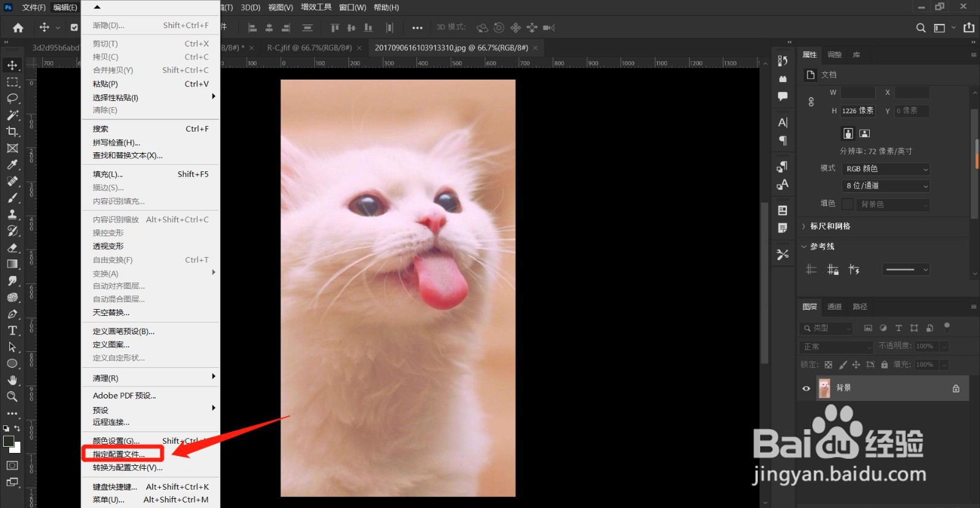Open the History panel icon
The height and width of the screenshot is (508, 980).
[783, 61]
